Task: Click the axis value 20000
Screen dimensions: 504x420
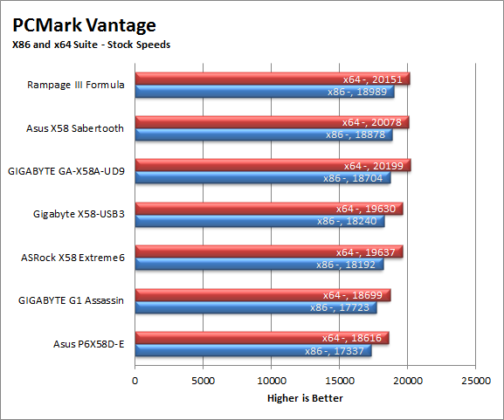Action: [x=408, y=381]
